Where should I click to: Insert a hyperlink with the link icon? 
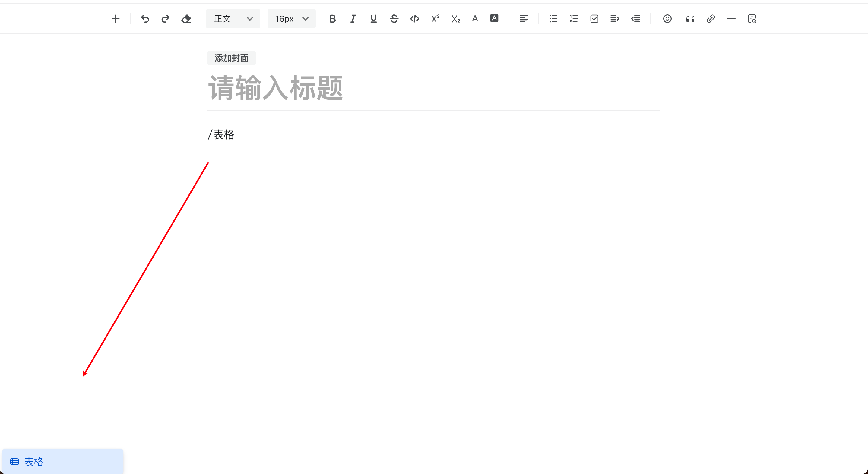pos(710,18)
